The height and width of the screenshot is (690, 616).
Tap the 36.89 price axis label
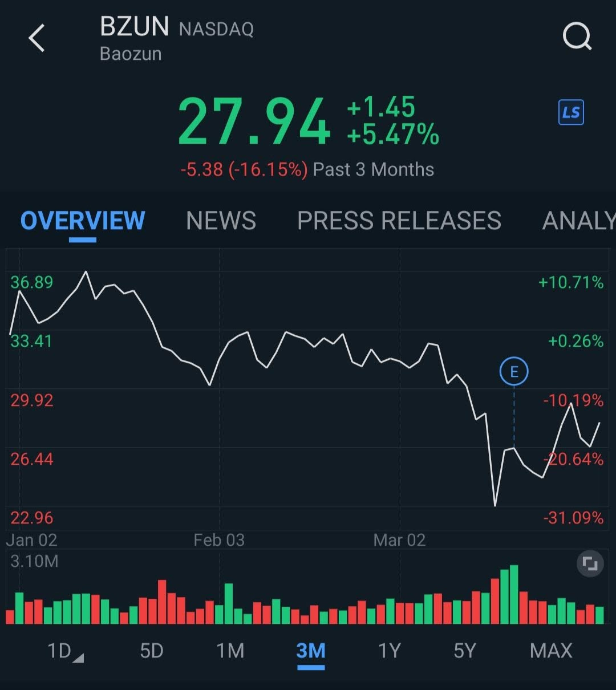[32, 282]
